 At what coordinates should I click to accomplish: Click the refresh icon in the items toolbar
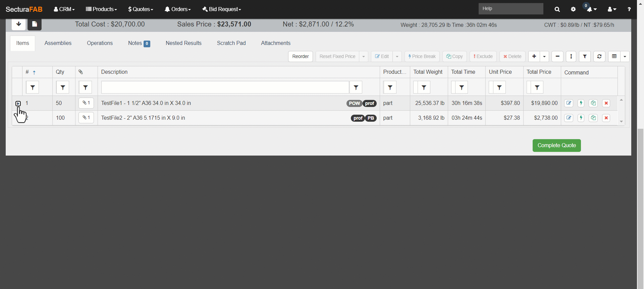599,56
